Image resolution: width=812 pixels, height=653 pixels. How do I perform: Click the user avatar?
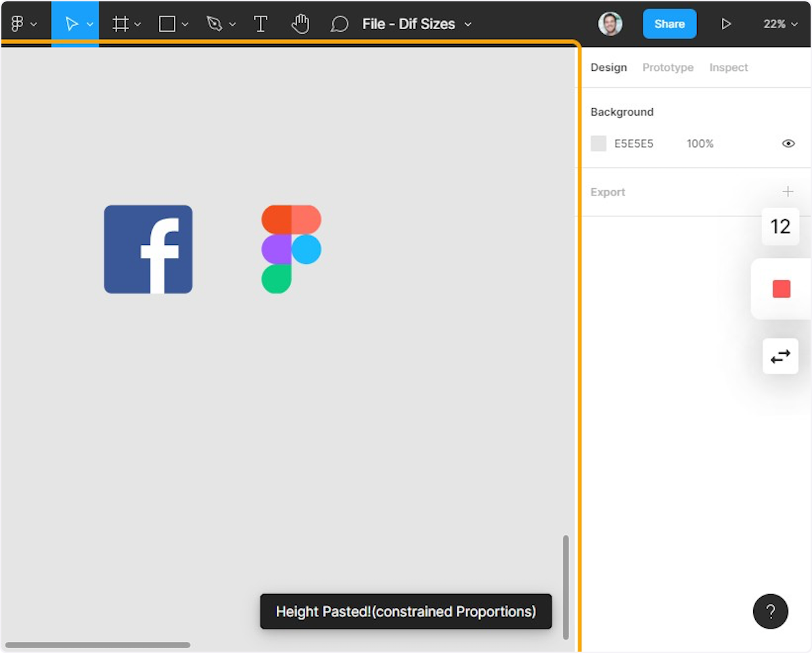click(x=610, y=24)
